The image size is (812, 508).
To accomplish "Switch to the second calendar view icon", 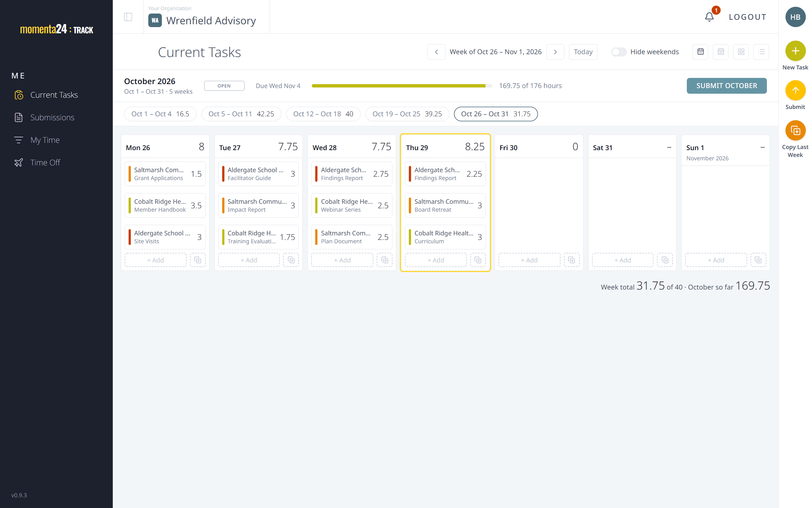I will point(720,52).
